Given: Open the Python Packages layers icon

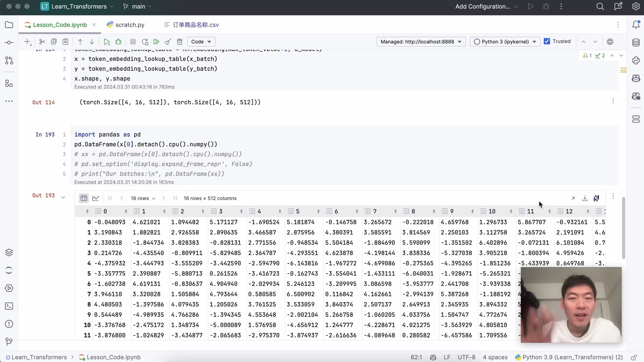Looking at the screenshot, I should [9, 252].
